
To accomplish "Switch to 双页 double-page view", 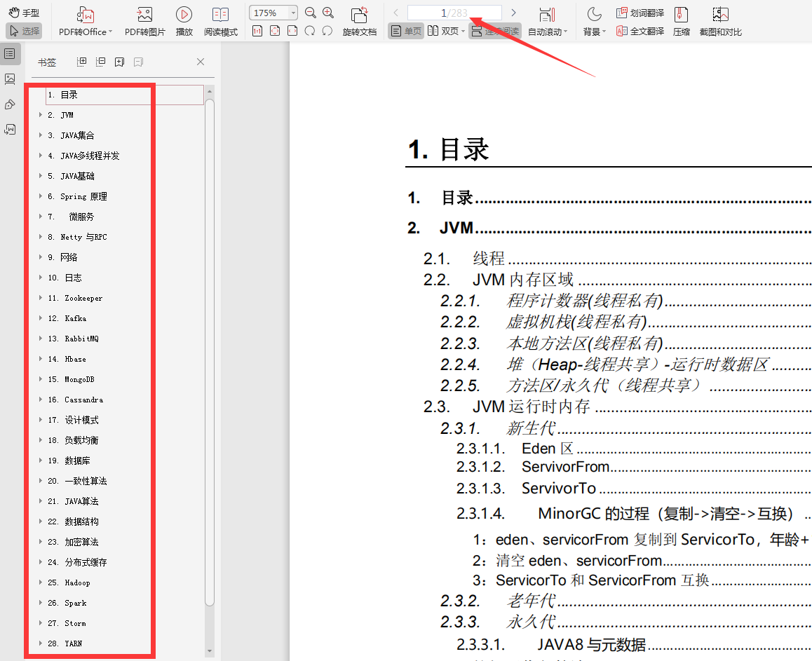I will [445, 31].
